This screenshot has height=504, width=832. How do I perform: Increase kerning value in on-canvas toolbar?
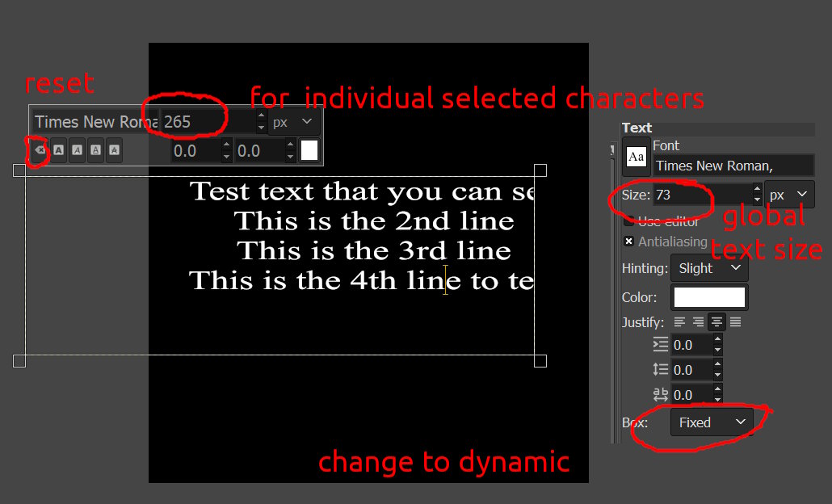pos(290,145)
